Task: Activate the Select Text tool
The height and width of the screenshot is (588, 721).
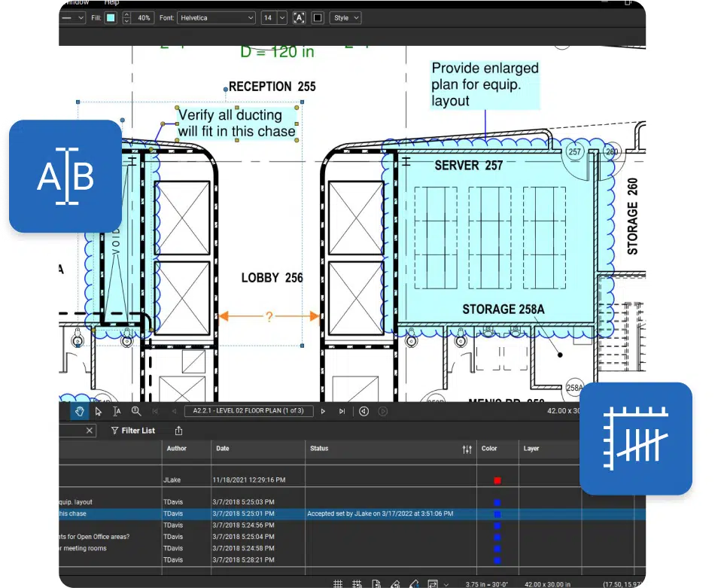Action: point(117,411)
